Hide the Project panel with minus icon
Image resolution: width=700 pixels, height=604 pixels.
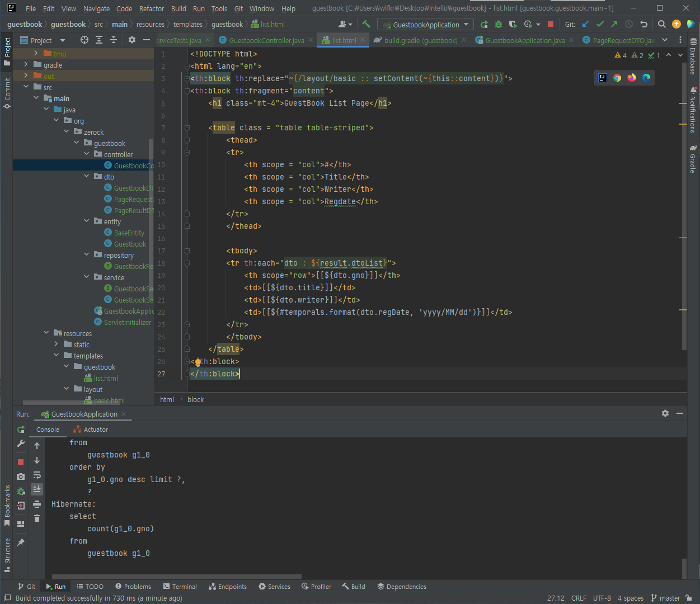pyautogui.click(x=147, y=40)
